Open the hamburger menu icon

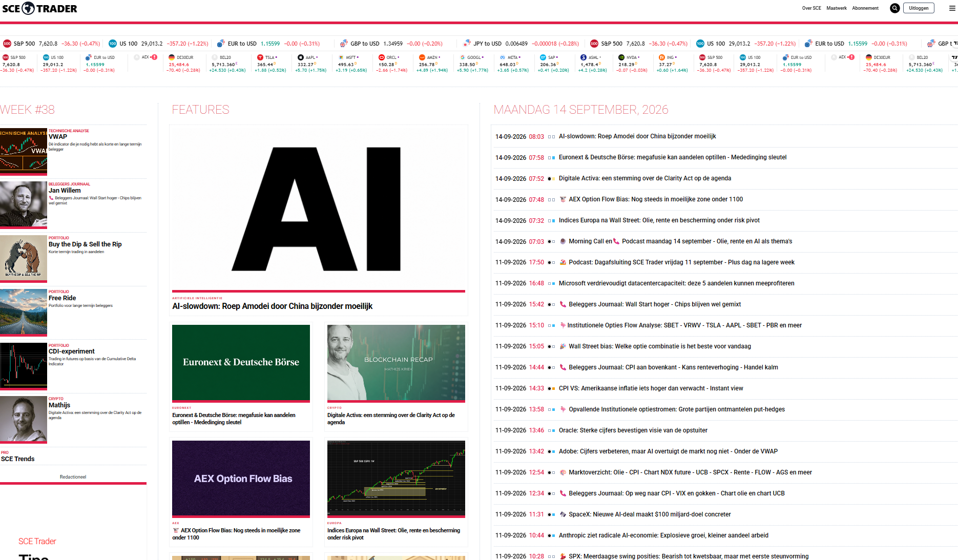pos(952,8)
